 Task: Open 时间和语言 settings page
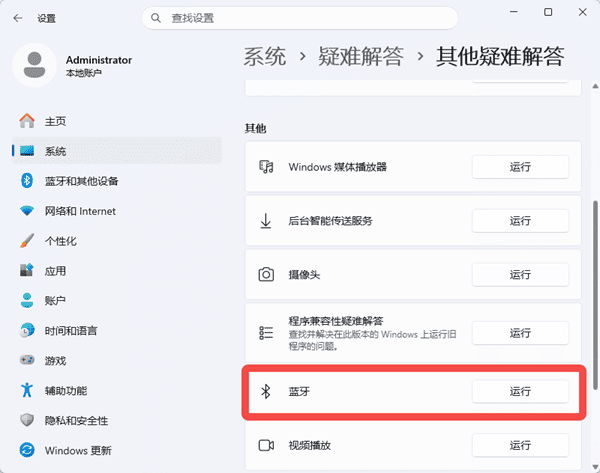click(117, 330)
